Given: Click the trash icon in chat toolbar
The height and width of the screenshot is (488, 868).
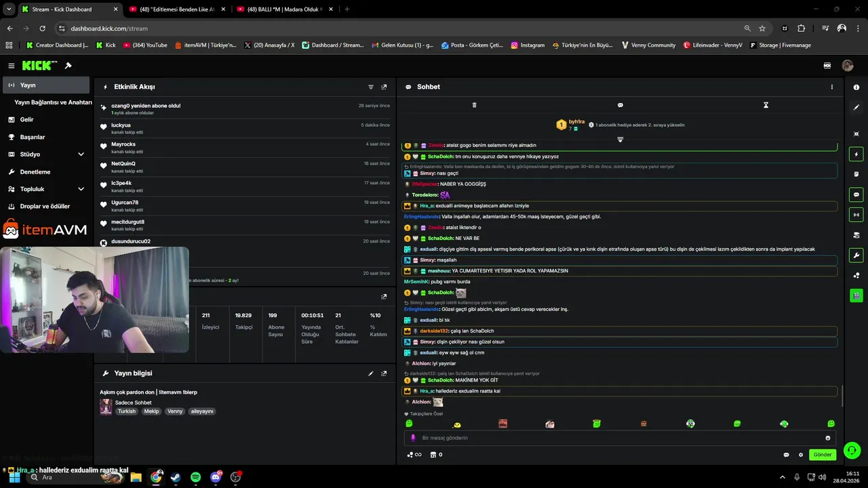Looking at the screenshot, I should [474, 105].
